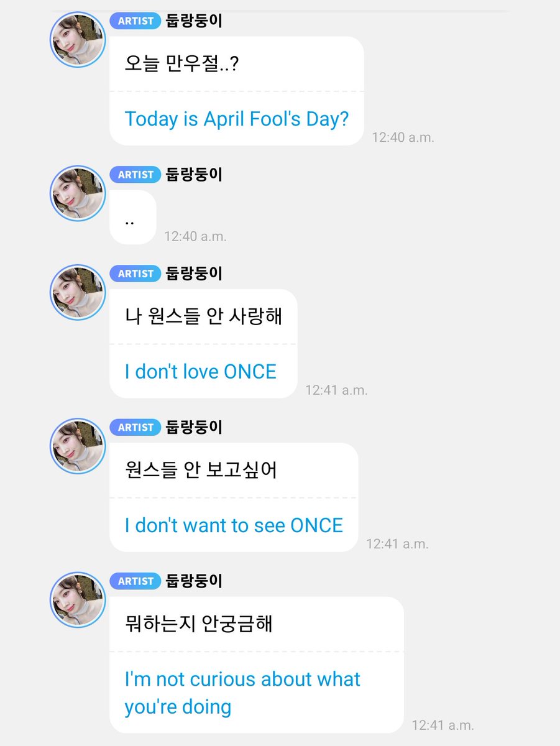The height and width of the screenshot is (746, 560).
Task: Click the ARTIST badge above 'I don't love ONCE'
Action: pos(135,274)
